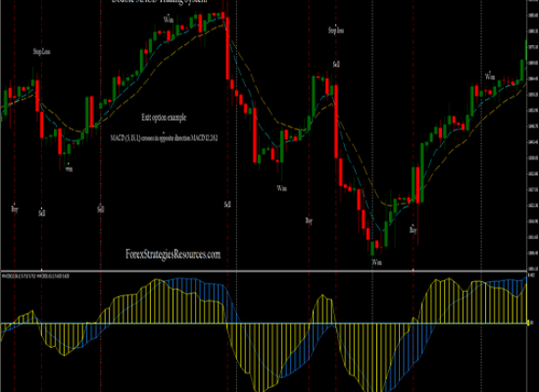Click the first Buy label beside the earliest Sell

click(15, 209)
